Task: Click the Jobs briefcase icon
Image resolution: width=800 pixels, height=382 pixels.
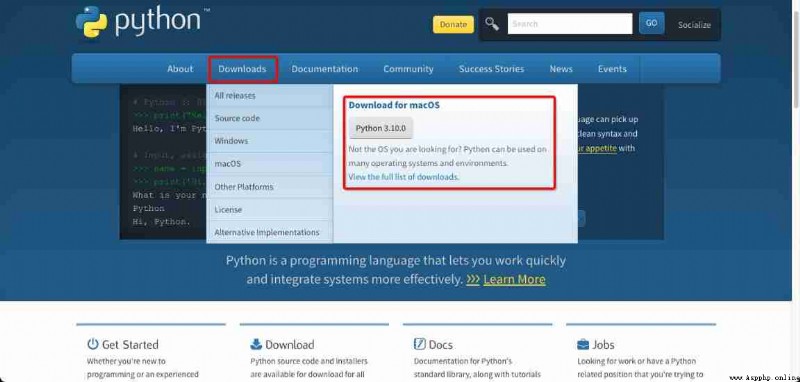Action: click(x=583, y=344)
